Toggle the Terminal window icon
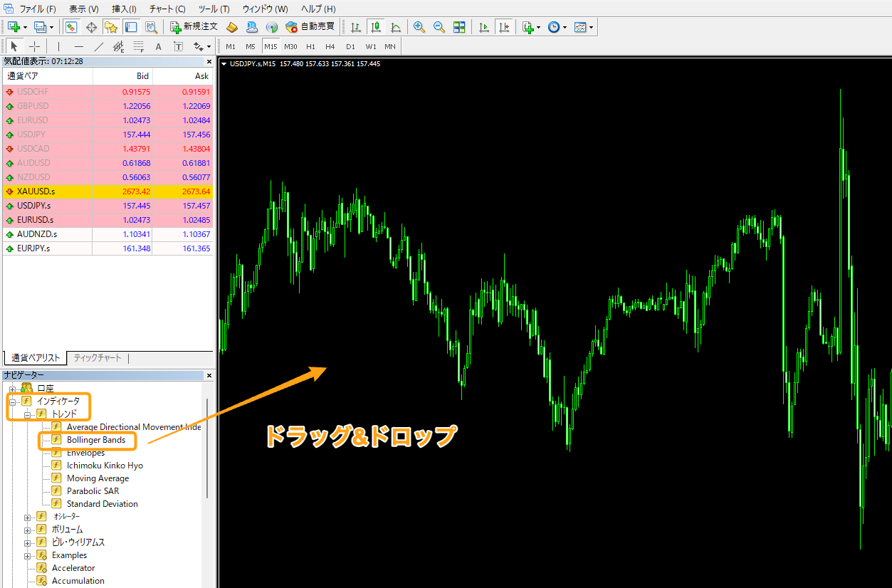This screenshot has width=892, height=588. (x=131, y=27)
